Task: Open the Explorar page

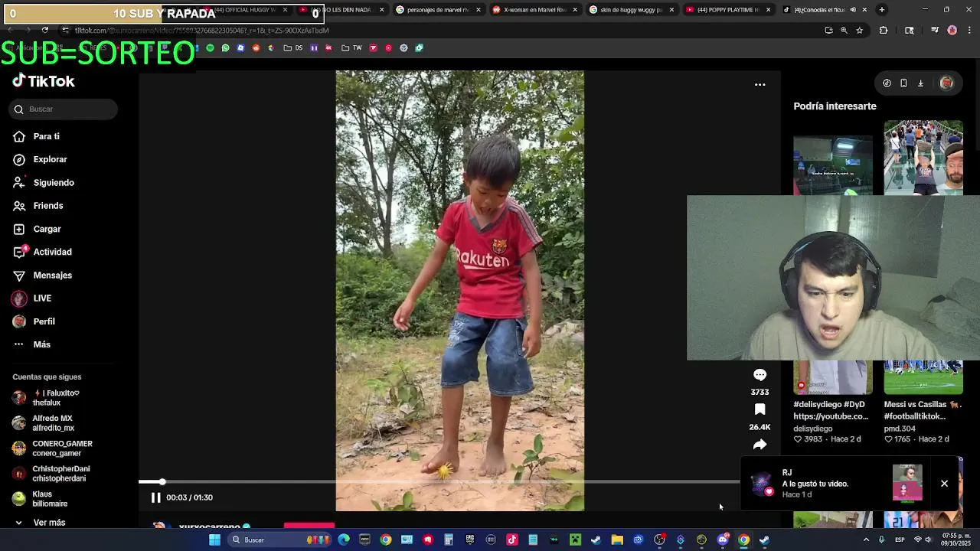Action: point(50,159)
